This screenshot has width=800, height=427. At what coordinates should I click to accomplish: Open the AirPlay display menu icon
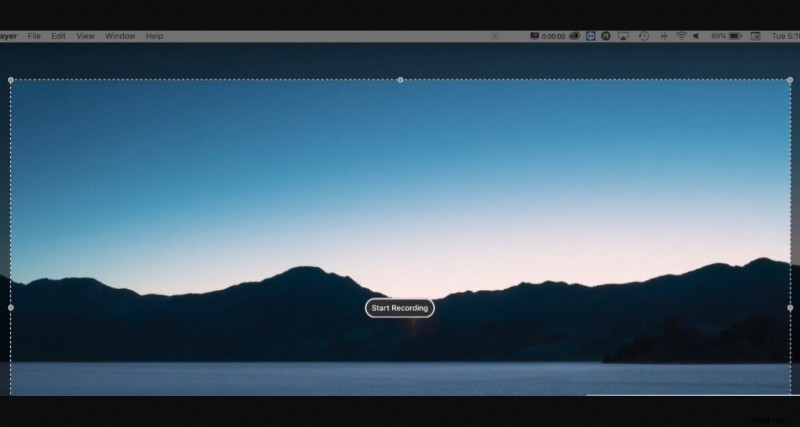pyautogui.click(x=623, y=36)
